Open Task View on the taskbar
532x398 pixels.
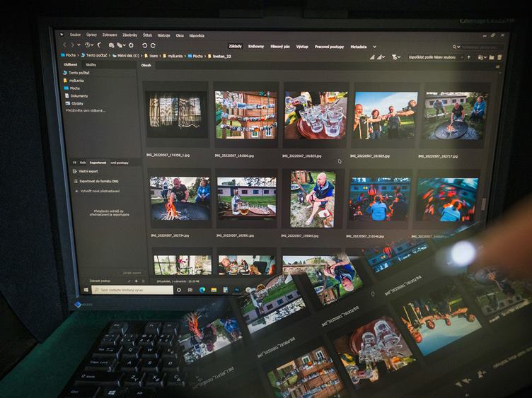coord(190,291)
